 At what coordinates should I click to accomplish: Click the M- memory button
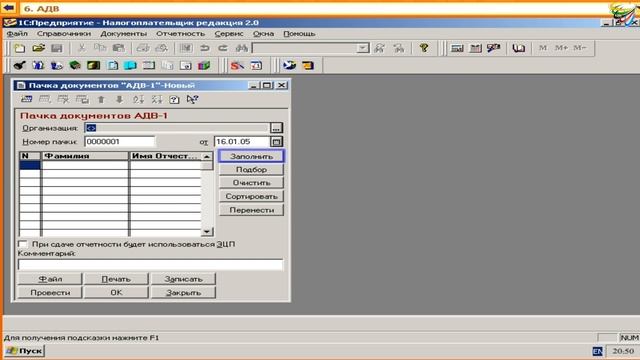coord(580,48)
